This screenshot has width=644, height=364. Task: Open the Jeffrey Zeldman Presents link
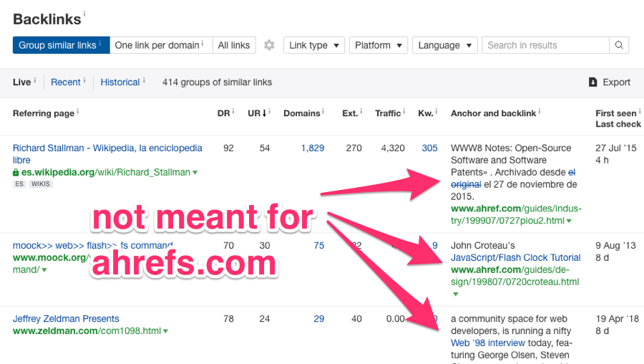point(66,319)
